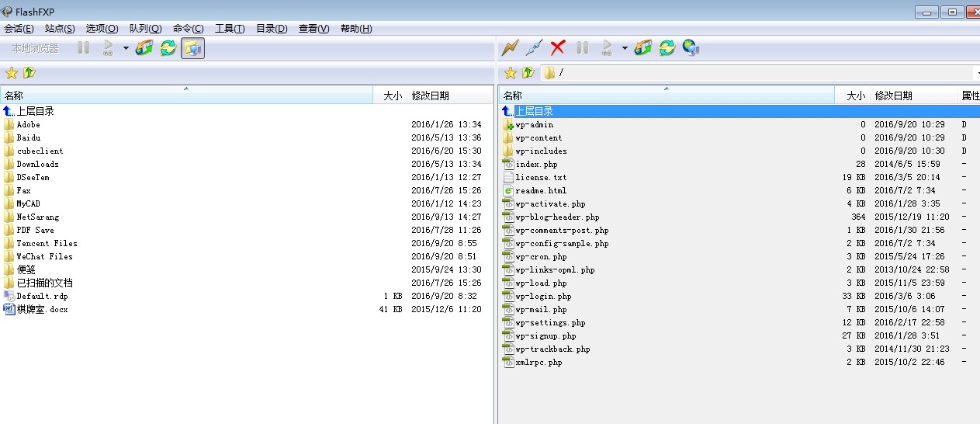Refresh the remote pane file list
Image resolution: width=980 pixels, height=424 pixels.
(x=667, y=48)
